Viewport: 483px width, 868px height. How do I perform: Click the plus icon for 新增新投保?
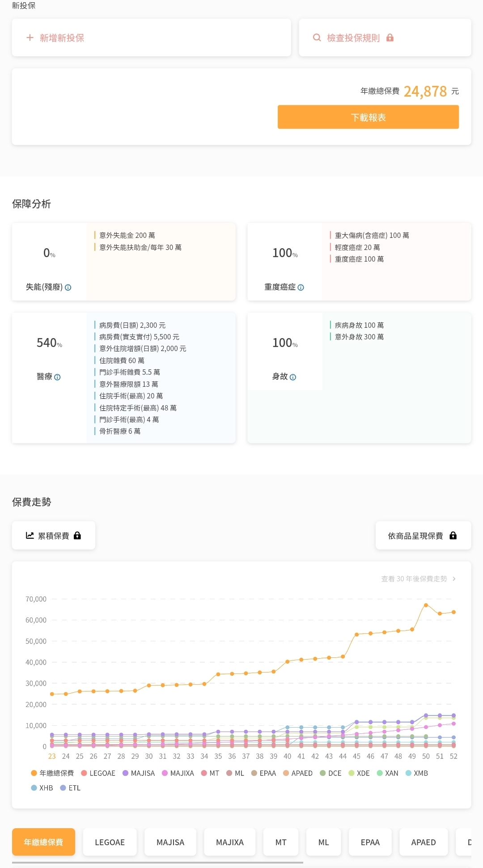pos(30,38)
